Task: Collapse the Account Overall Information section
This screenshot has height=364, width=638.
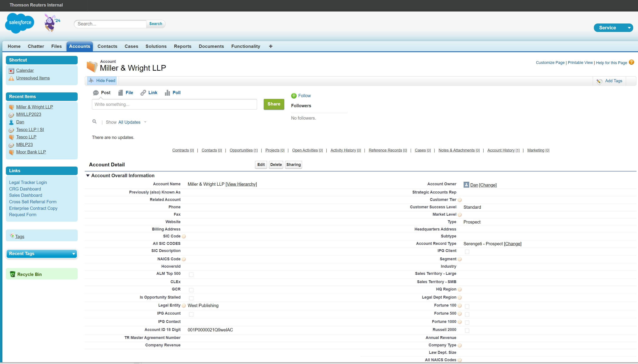Action: coord(88,175)
